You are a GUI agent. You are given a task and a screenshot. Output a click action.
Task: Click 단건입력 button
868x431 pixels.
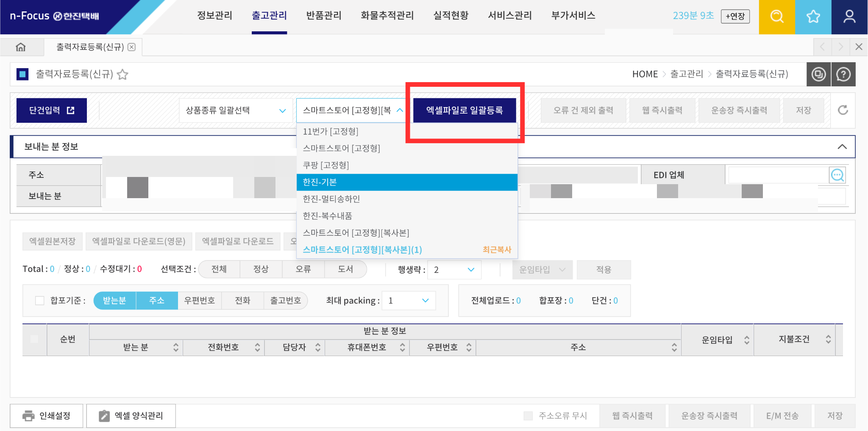tap(52, 111)
